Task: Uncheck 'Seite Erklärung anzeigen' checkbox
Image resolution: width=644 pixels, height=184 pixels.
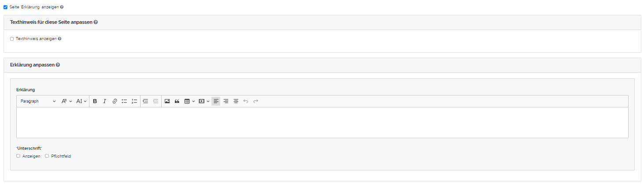Action: pos(5,7)
